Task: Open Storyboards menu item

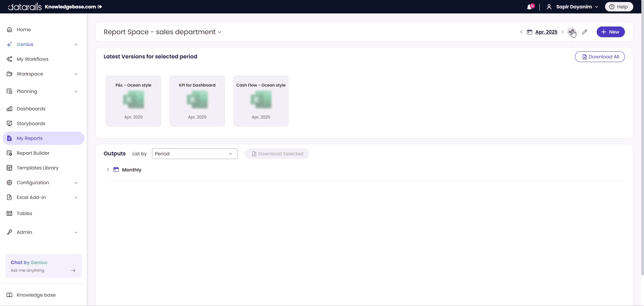Action: 44,123
